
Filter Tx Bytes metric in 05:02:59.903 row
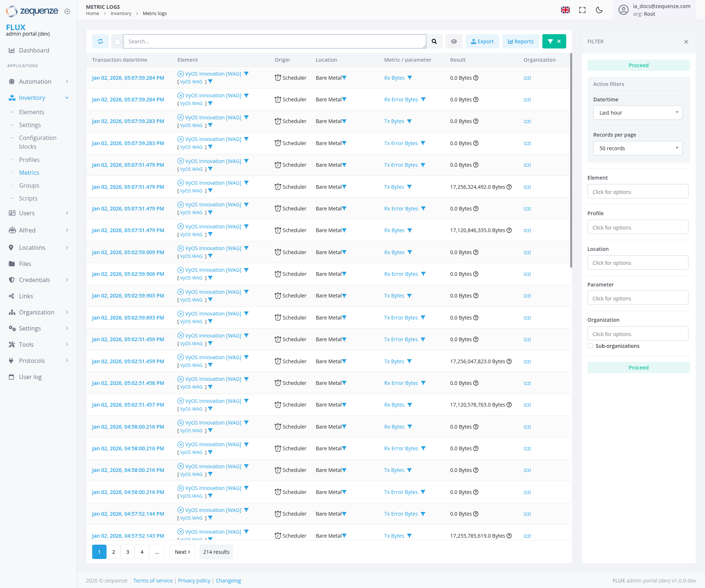coord(409,296)
